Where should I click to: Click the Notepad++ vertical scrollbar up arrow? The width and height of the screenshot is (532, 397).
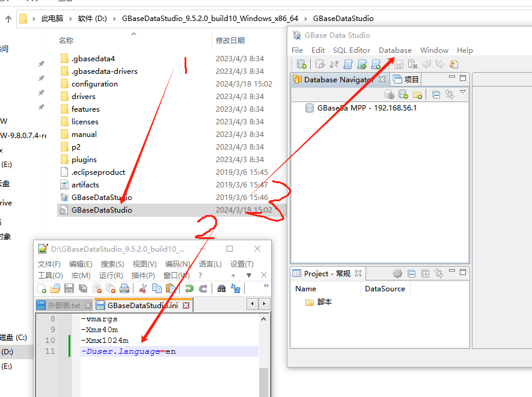click(x=264, y=319)
